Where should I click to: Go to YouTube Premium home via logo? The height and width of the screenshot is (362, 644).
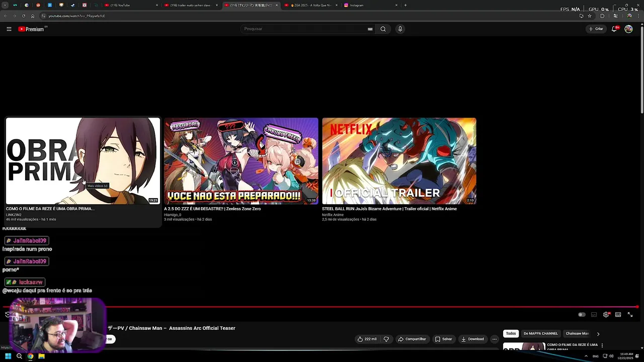coord(32,29)
